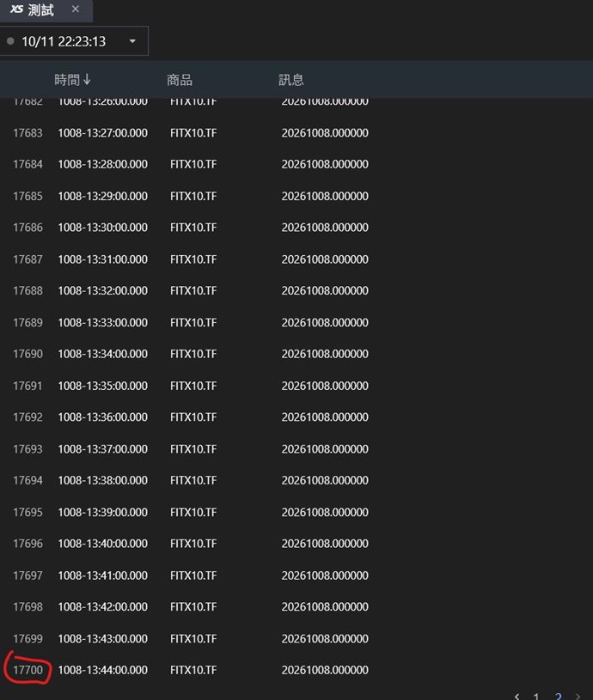593x700 pixels.
Task: Select time 1008-13:30:00.000
Action: click(x=103, y=228)
